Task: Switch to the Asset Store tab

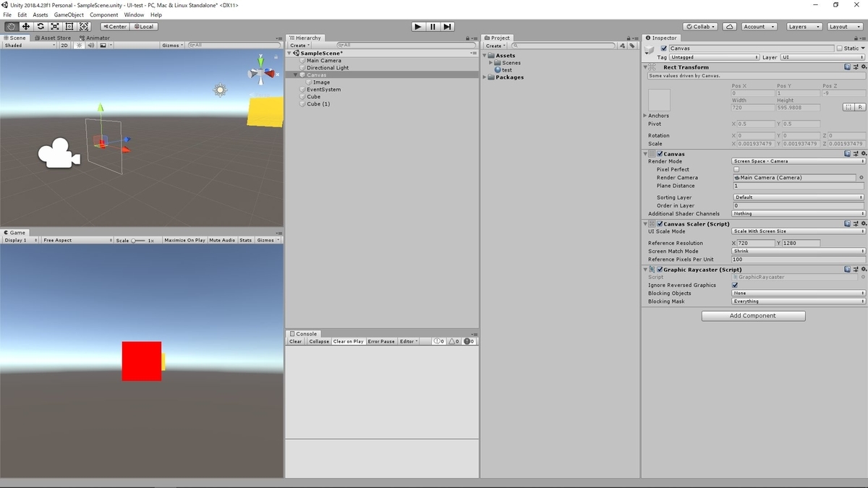Action: [x=53, y=38]
